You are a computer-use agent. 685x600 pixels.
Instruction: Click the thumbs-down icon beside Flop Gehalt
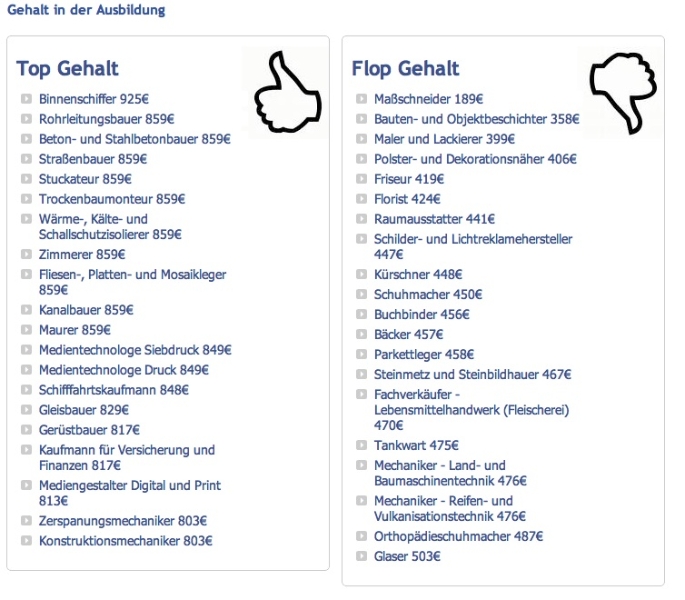[x=623, y=93]
